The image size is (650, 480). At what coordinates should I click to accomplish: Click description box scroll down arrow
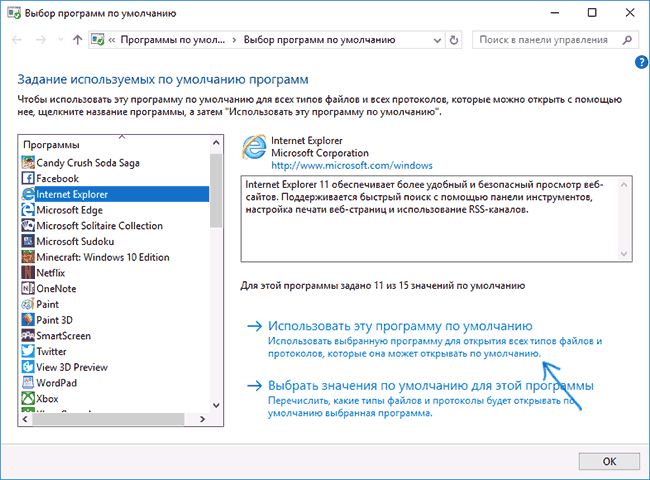tap(624, 254)
